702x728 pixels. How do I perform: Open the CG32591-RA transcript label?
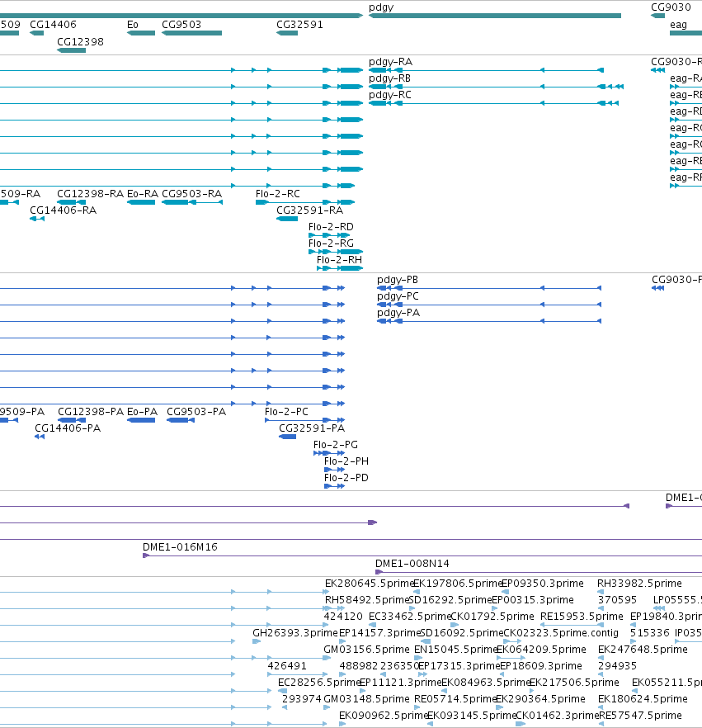310,210
